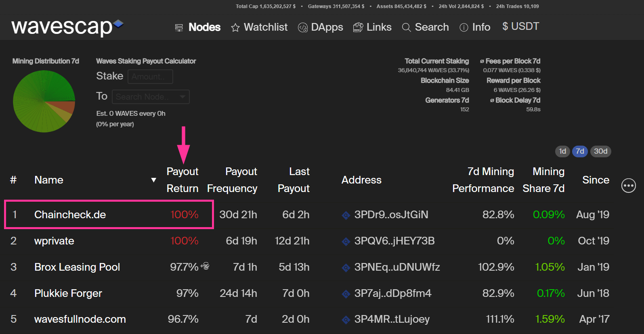Click 24h Vol 2,844,824 $ stat

pyautogui.click(x=461, y=6)
